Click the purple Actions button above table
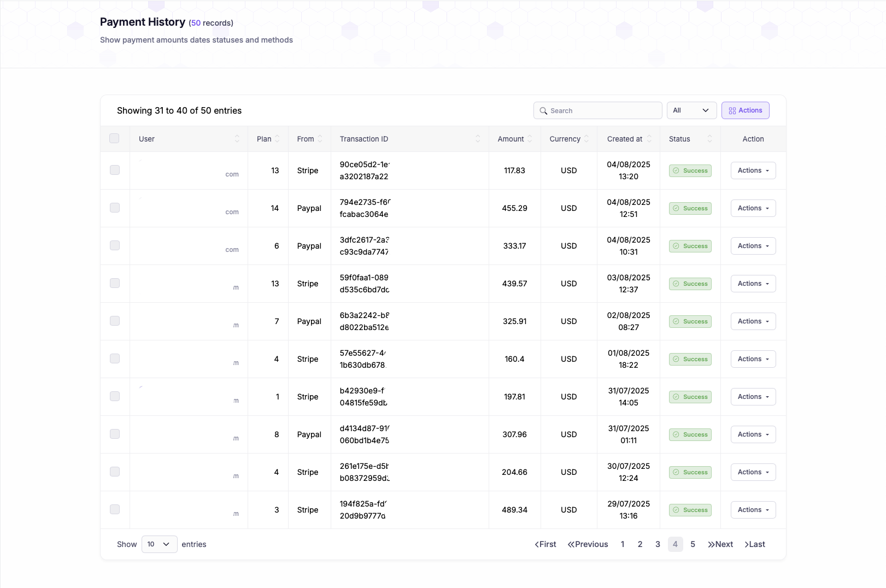The image size is (886, 588). [745, 110]
